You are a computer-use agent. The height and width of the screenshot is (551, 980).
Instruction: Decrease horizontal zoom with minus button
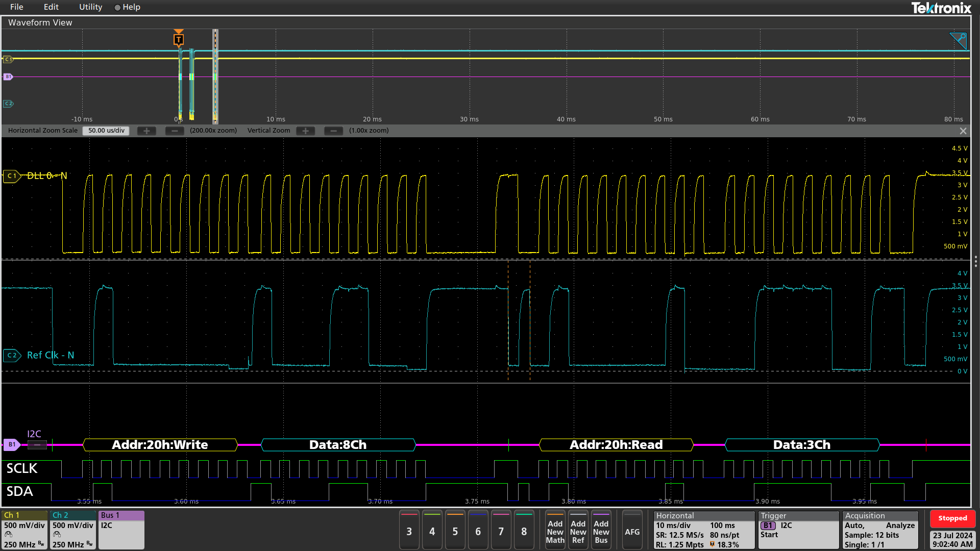(175, 131)
